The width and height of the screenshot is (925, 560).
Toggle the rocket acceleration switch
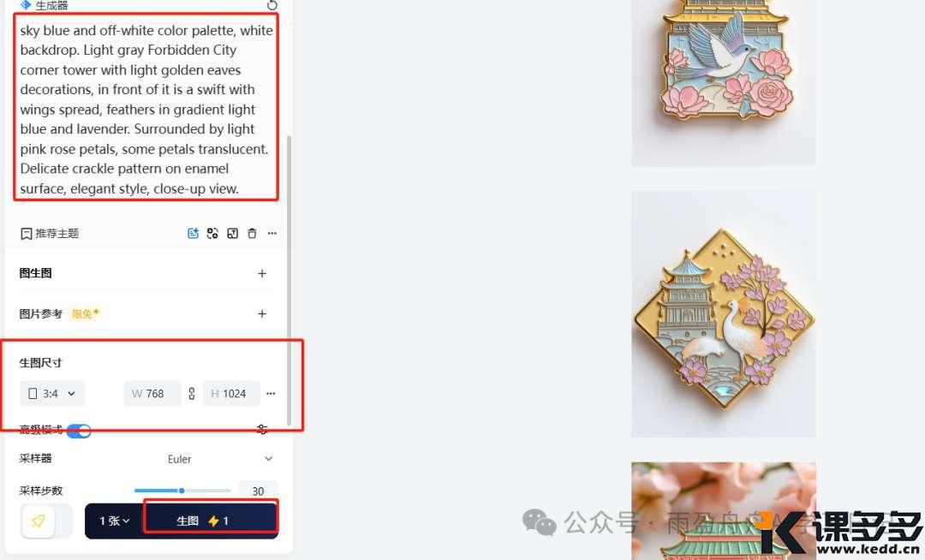click(46, 521)
